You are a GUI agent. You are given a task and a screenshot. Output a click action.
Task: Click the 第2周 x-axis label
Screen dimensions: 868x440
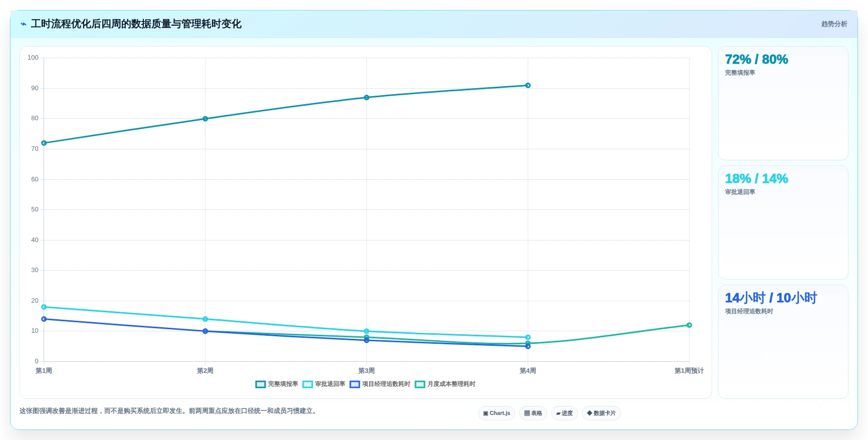click(205, 371)
